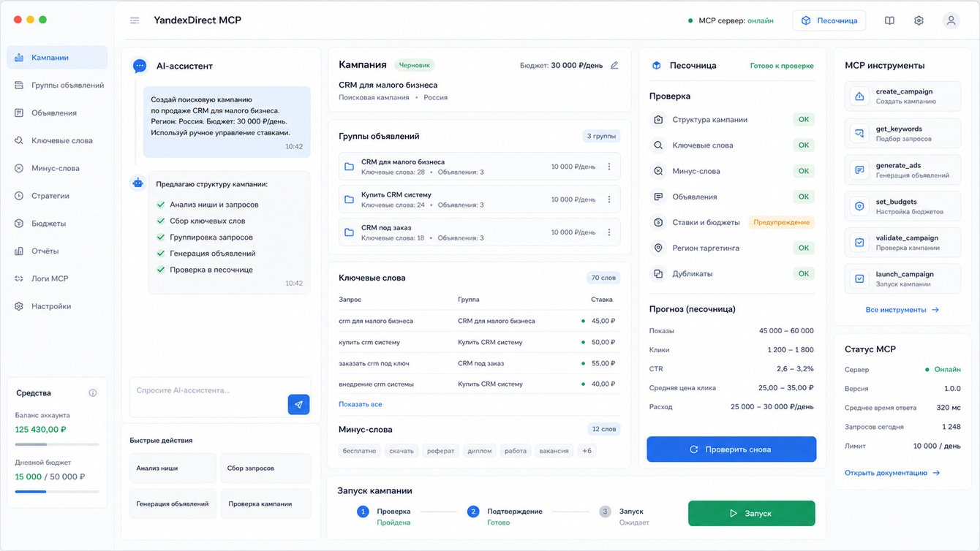Click the validate_campaign tool icon
This screenshot has height=551, width=980.
pyautogui.click(x=859, y=242)
